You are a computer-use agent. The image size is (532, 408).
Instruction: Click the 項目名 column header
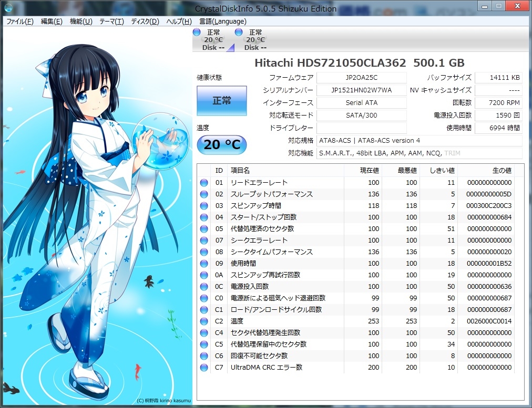click(x=285, y=171)
